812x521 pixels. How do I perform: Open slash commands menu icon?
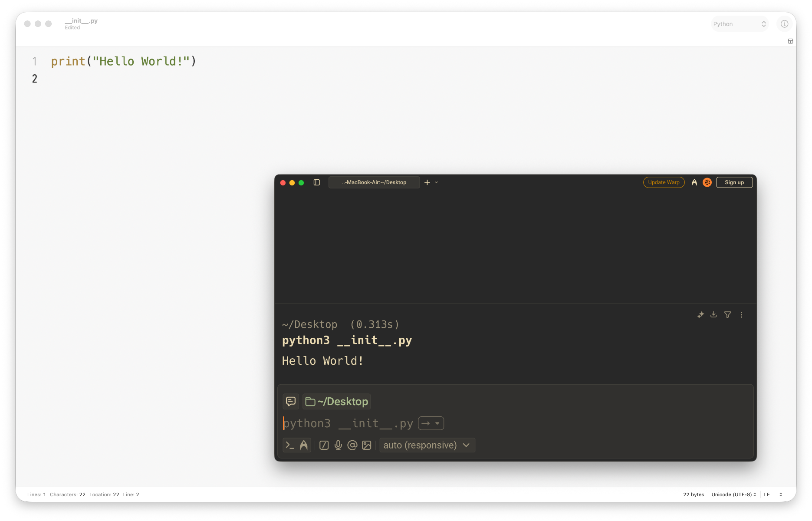click(x=324, y=445)
